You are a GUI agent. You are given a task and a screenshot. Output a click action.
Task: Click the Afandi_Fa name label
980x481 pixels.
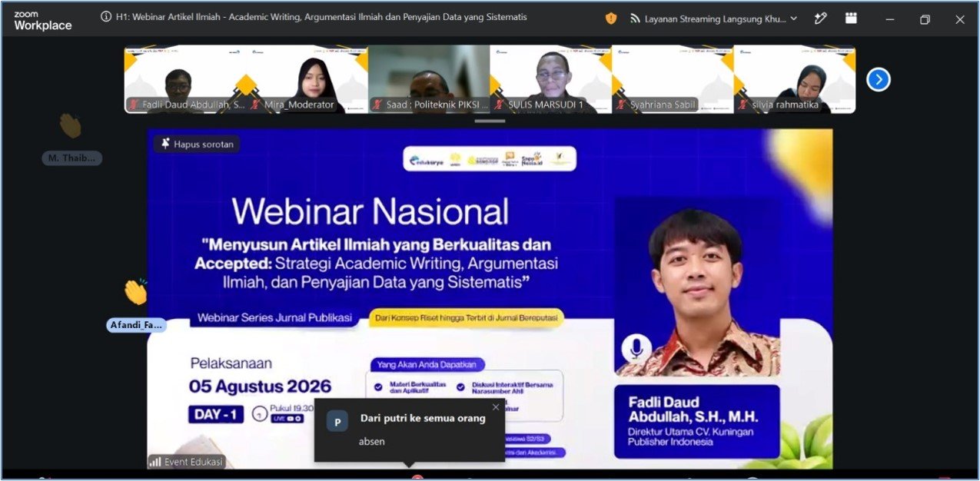[136, 325]
